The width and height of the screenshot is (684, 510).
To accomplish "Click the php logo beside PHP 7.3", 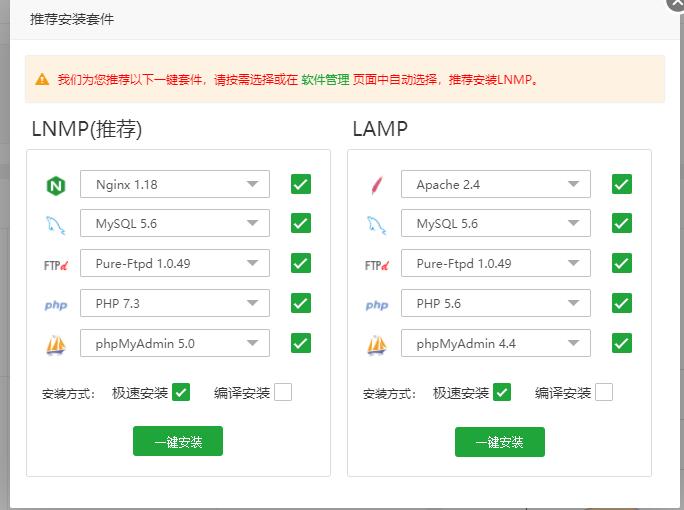I will click(x=56, y=305).
